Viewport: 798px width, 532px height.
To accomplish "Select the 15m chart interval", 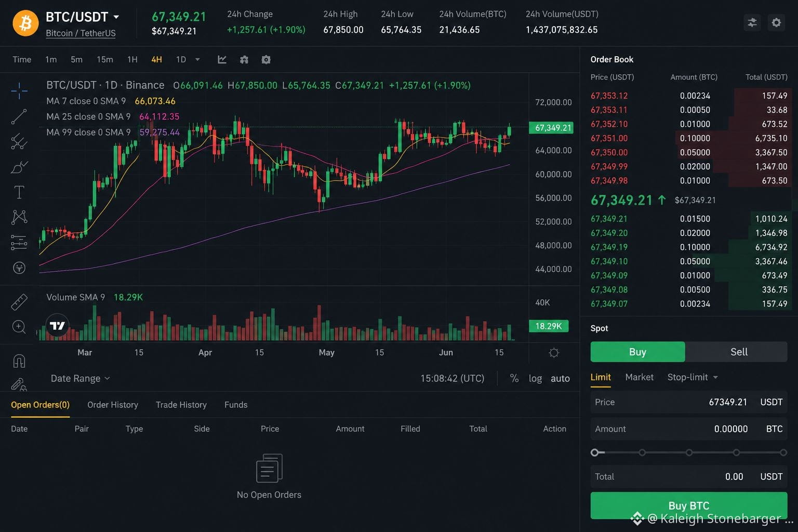I will pyautogui.click(x=104, y=60).
